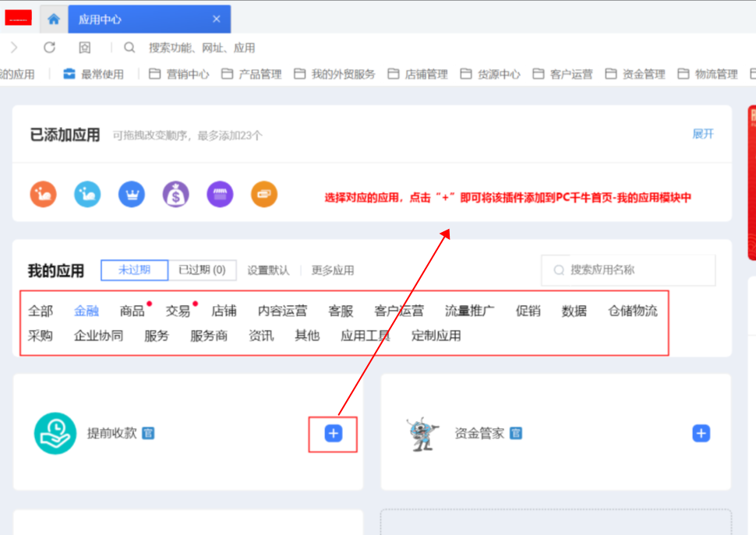This screenshot has height=535, width=756.
Task: Expand the added apps list with 展开
Action: 703,134
